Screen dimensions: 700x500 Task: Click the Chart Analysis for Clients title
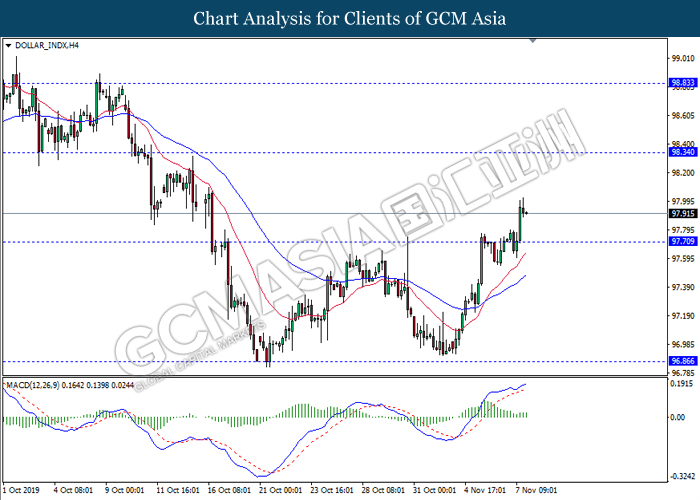click(x=350, y=19)
